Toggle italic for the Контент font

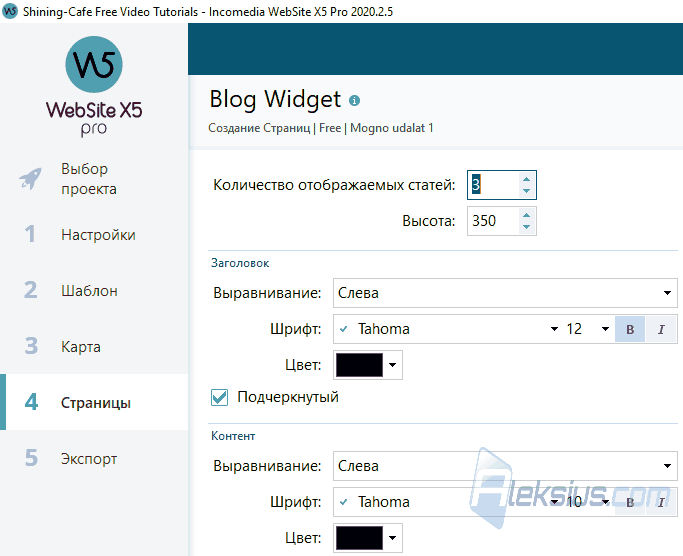coord(661,502)
